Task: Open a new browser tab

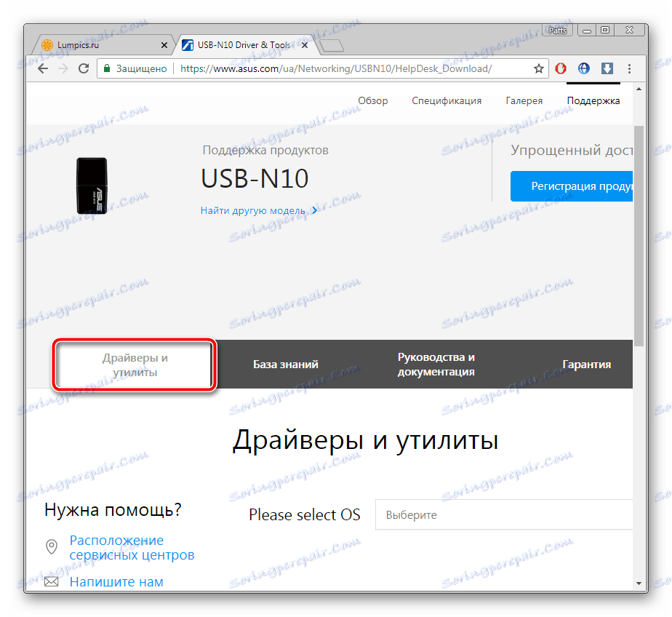Action: [x=332, y=45]
